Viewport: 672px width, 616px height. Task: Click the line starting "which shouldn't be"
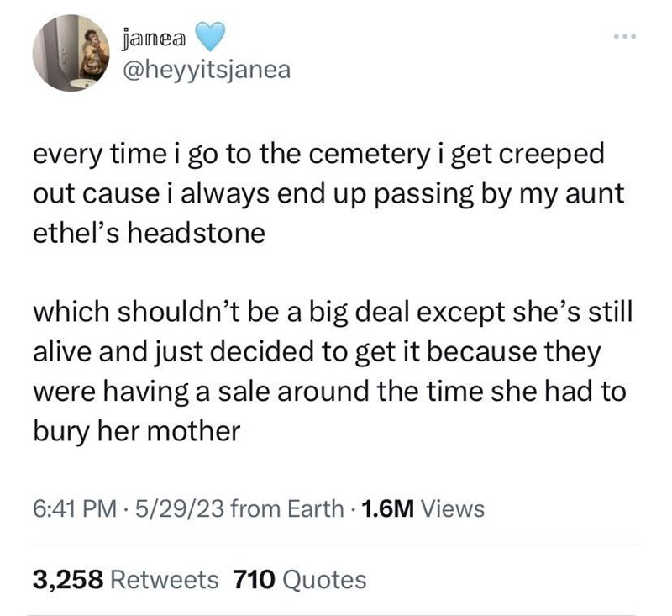(x=332, y=313)
